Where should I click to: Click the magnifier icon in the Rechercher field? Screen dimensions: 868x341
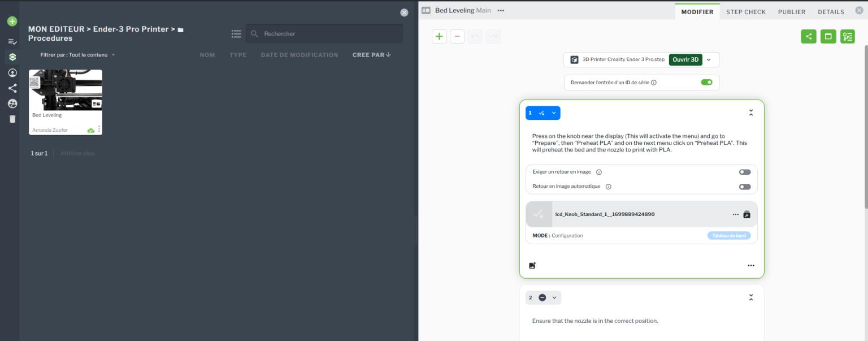(254, 34)
